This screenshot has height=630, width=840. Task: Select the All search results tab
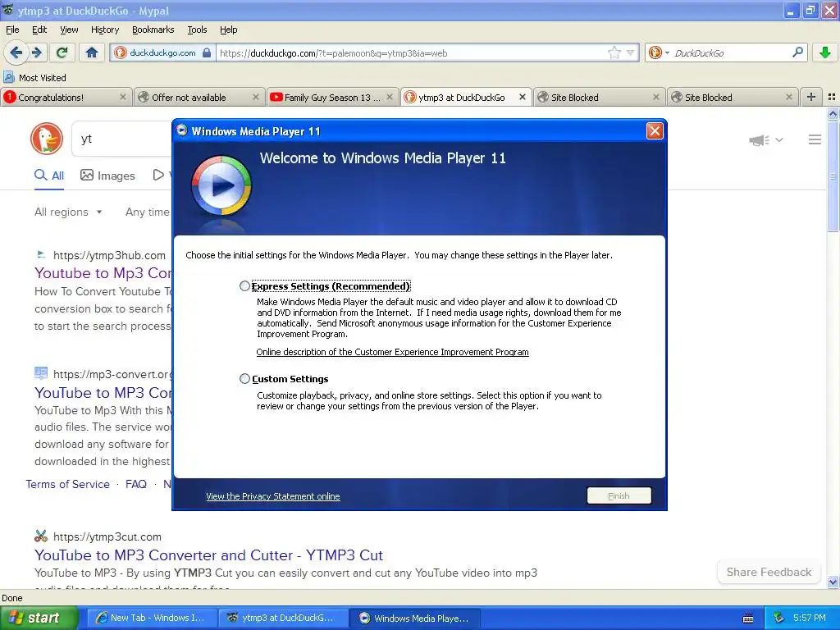coord(48,176)
